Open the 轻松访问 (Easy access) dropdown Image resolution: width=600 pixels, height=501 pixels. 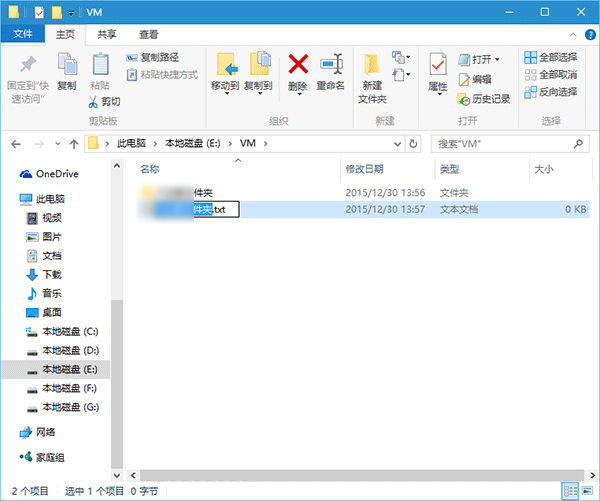coord(401,75)
